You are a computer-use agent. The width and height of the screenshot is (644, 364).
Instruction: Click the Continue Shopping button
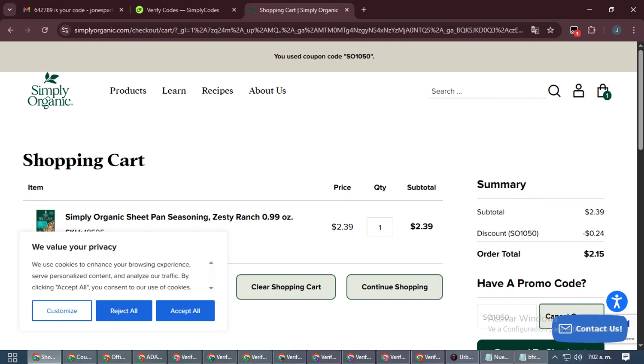pyautogui.click(x=395, y=287)
